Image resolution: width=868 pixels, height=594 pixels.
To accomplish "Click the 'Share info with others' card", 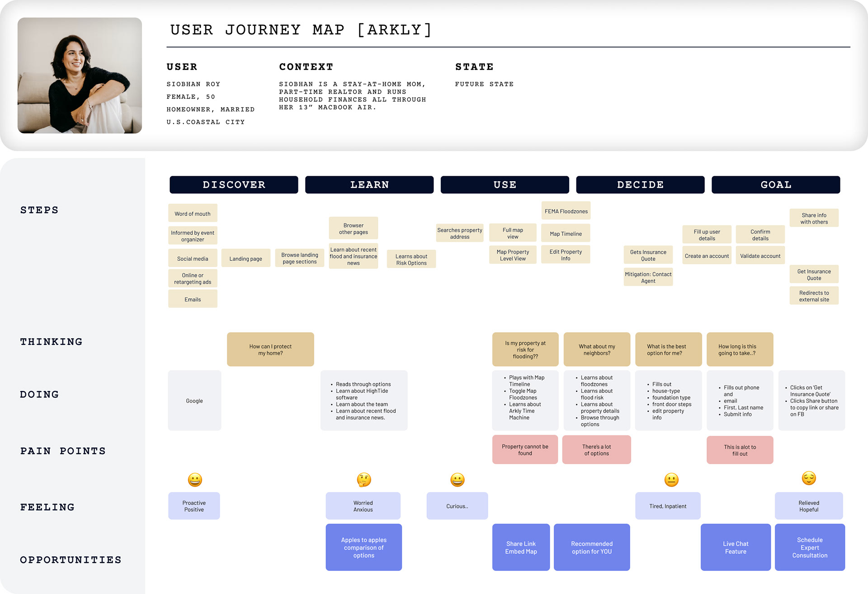I will [814, 218].
